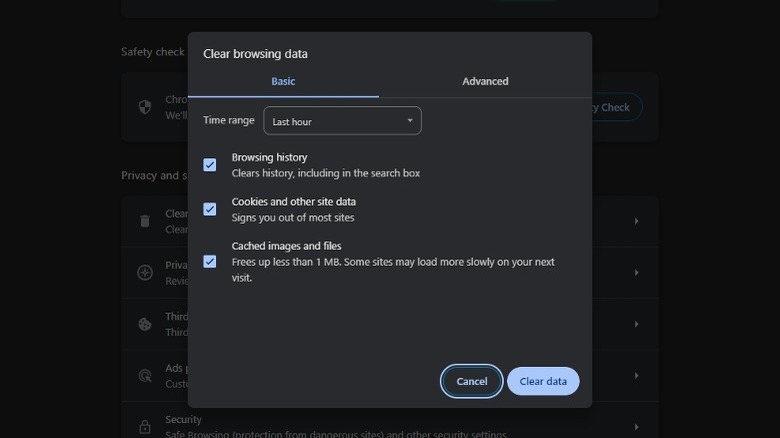Click the Cancel button
This screenshot has height=438, width=780.
click(472, 381)
